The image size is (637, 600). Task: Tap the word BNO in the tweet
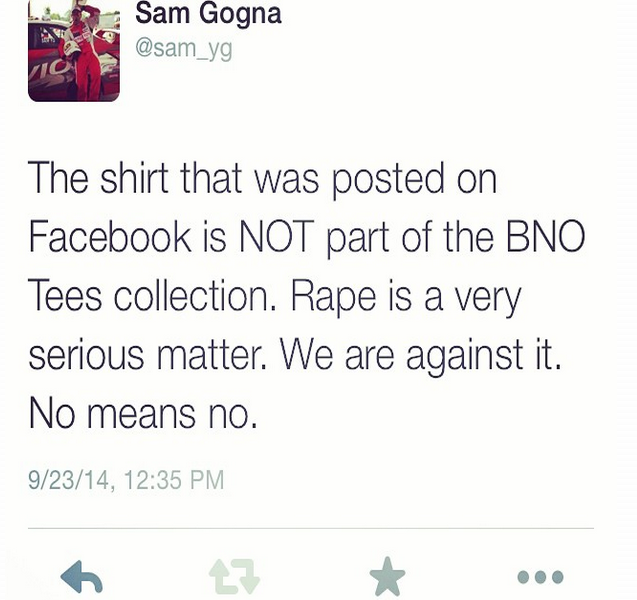(x=545, y=236)
